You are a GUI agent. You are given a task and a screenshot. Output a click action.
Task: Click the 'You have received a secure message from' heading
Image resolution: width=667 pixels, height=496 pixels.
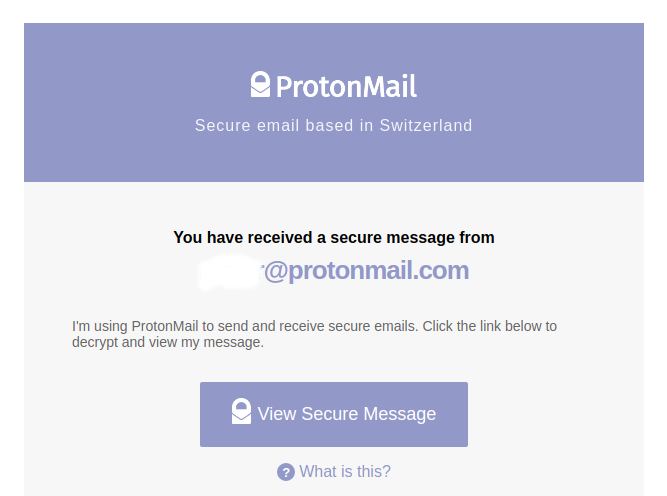click(334, 237)
